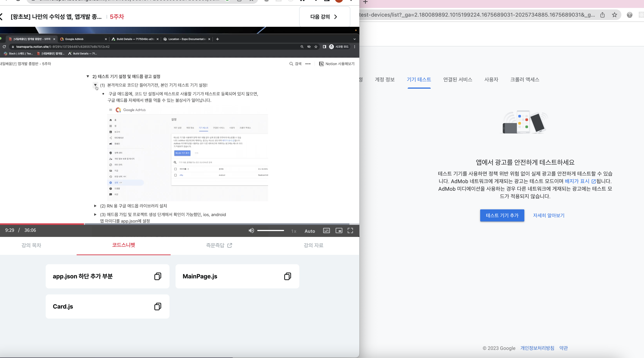Open Notion three-dot more menu in video
Image resolution: width=644 pixels, height=358 pixels.
[308, 64]
